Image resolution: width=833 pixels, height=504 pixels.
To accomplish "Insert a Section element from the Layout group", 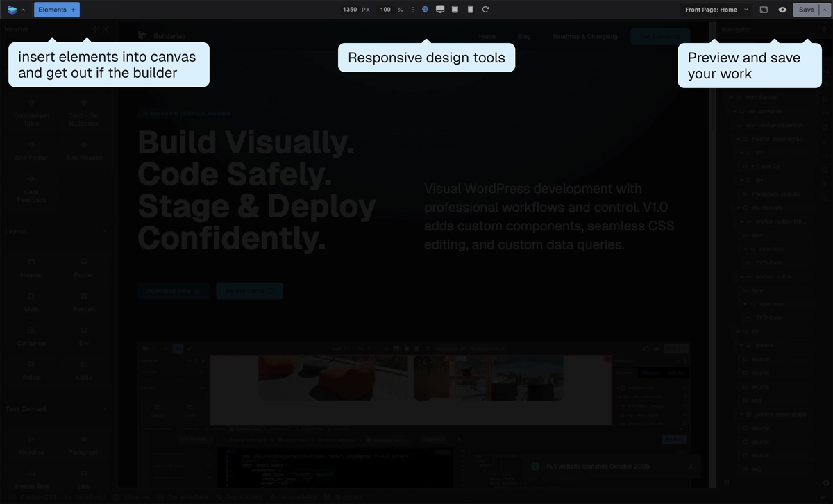I will coord(83,304).
